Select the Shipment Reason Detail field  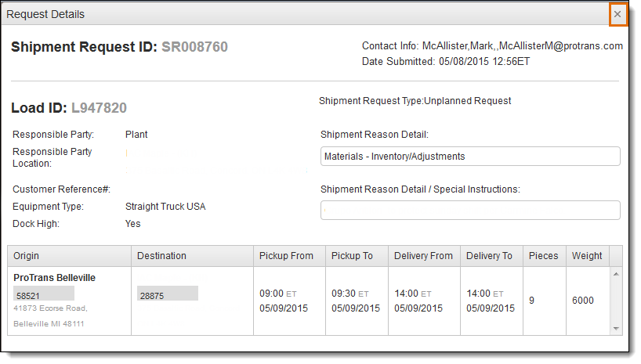coord(470,157)
